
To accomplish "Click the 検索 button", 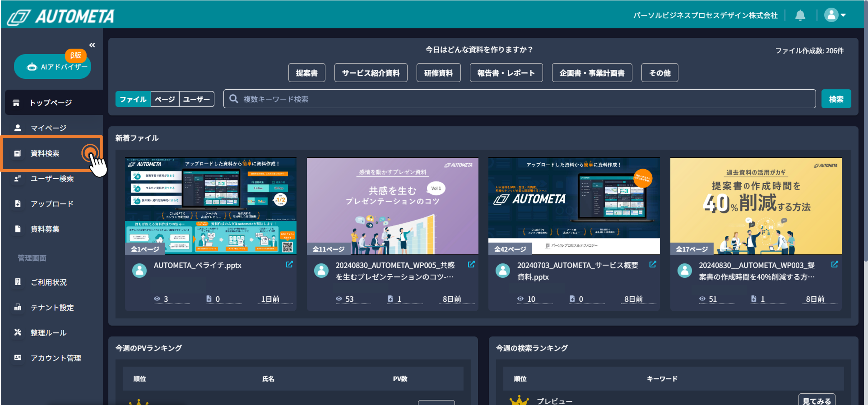I will point(836,99).
